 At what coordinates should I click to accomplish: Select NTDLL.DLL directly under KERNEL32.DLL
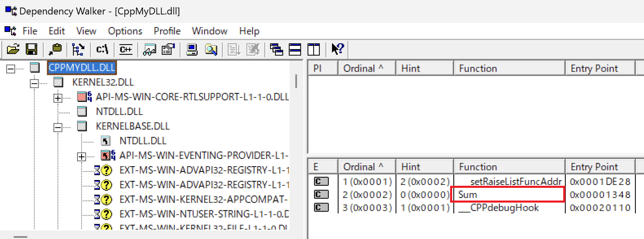(119, 112)
